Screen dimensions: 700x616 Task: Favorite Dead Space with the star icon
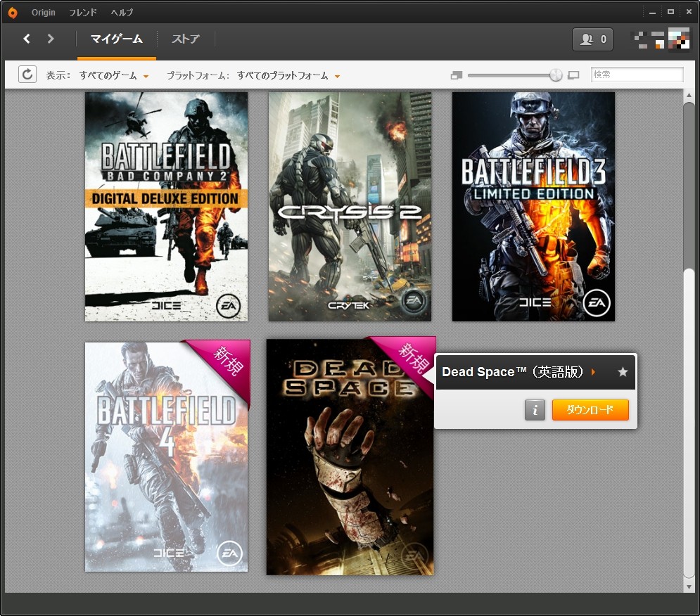(x=623, y=372)
